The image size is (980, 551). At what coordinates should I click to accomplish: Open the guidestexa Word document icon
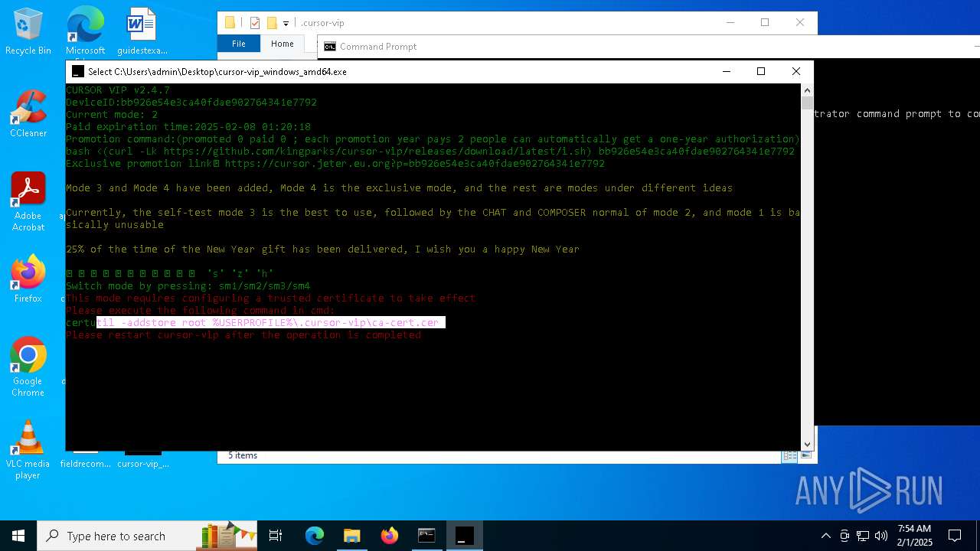142,32
